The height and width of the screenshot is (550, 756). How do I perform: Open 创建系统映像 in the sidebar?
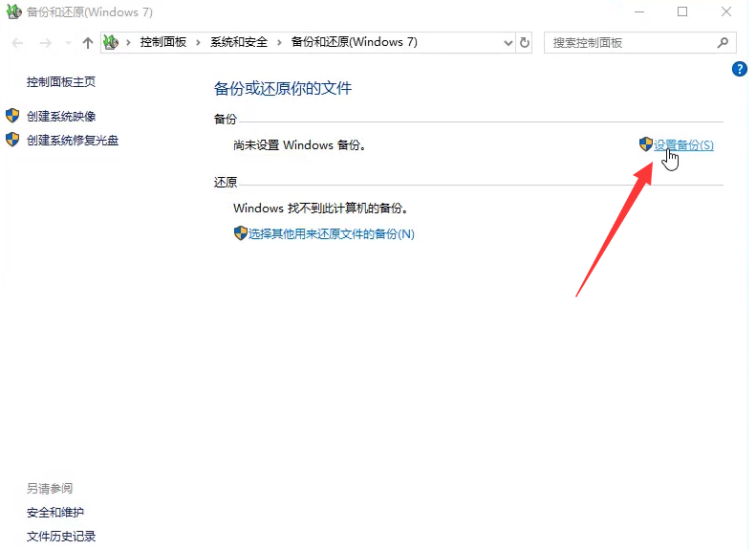[61, 117]
